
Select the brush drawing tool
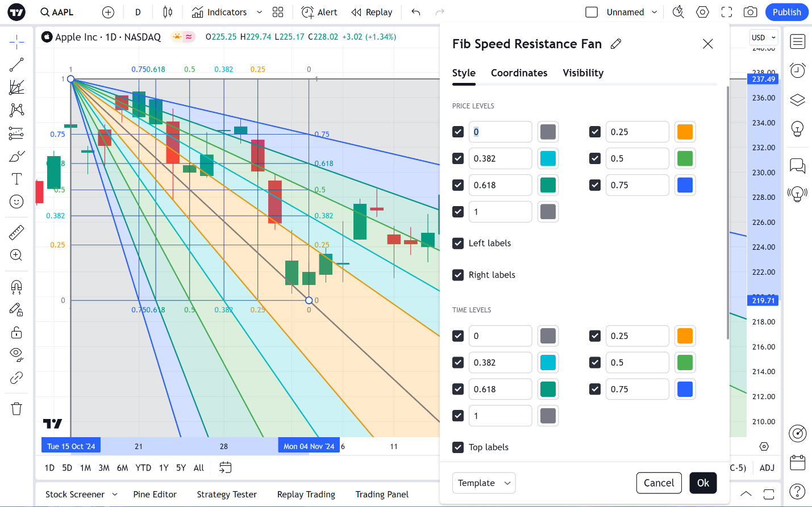(16, 156)
